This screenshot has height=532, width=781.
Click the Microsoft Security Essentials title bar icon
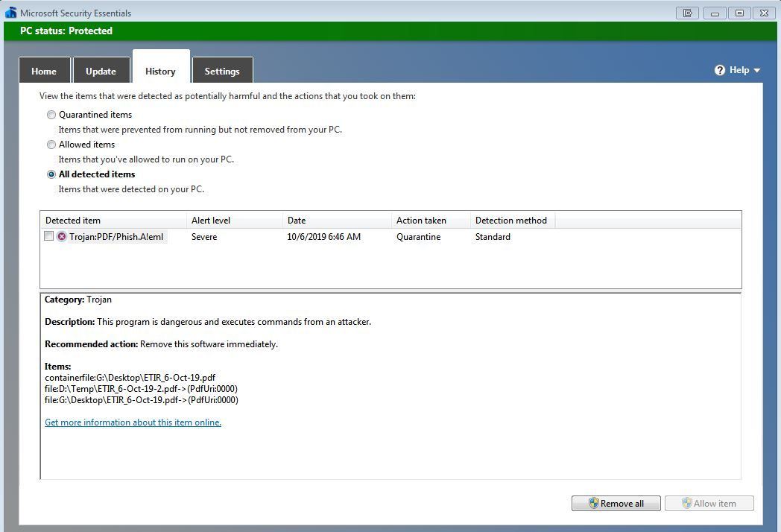coord(10,13)
